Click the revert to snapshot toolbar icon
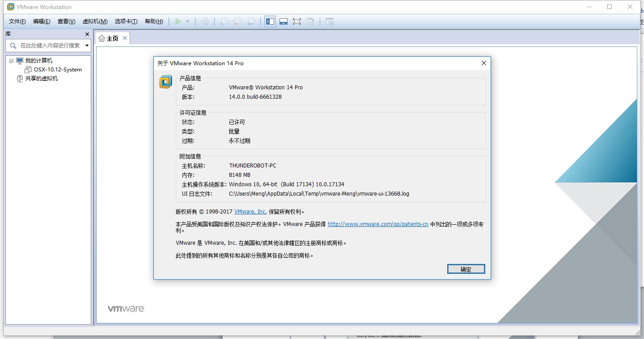The height and width of the screenshot is (339, 644). point(238,21)
